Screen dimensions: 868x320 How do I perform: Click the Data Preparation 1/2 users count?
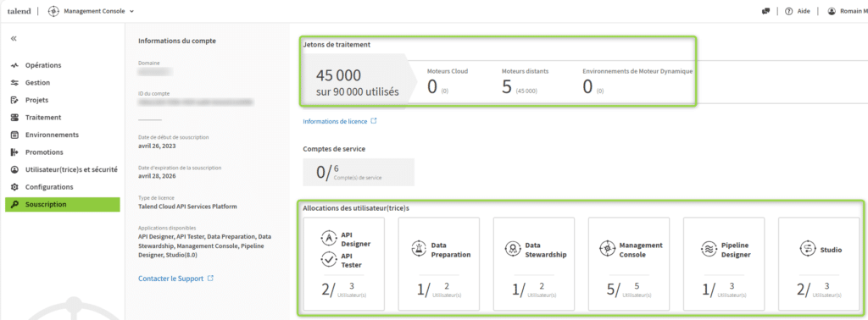(x=440, y=290)
